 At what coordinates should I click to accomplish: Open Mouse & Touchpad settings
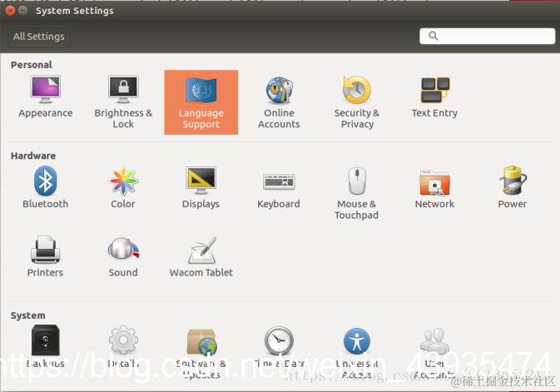[357, 193]
